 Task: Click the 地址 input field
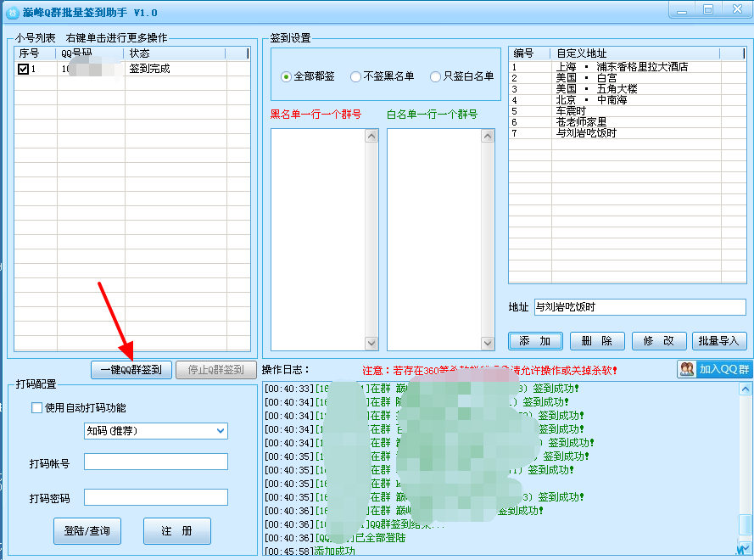[640, 307]
